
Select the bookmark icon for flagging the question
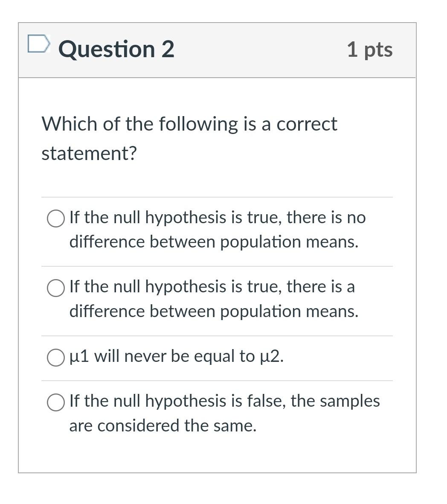(39, 43)
